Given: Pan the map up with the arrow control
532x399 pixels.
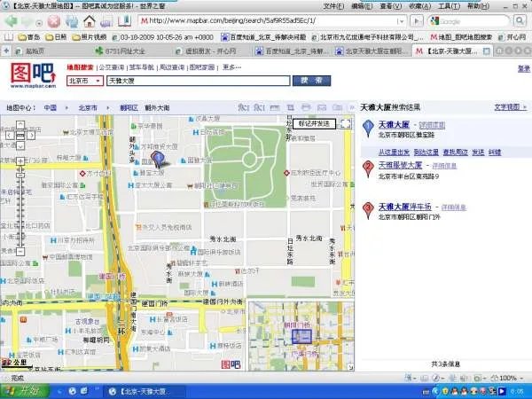Looking at the screenshot, I should 20,124.
